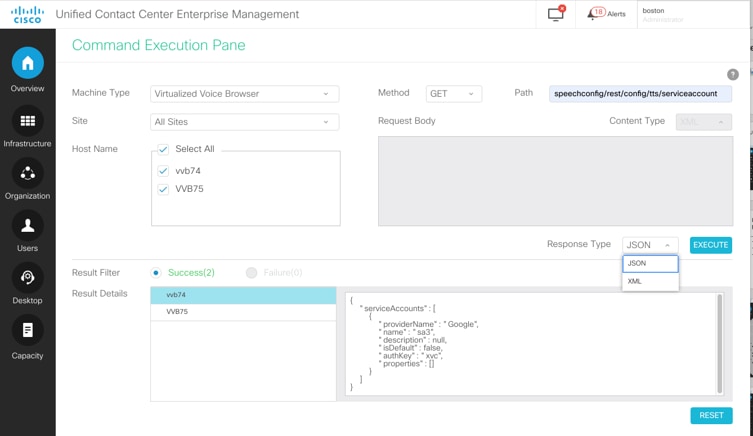This screenshot has width=753, height=436.
Task: Open the Organization icon
Action: coord(27,173)
